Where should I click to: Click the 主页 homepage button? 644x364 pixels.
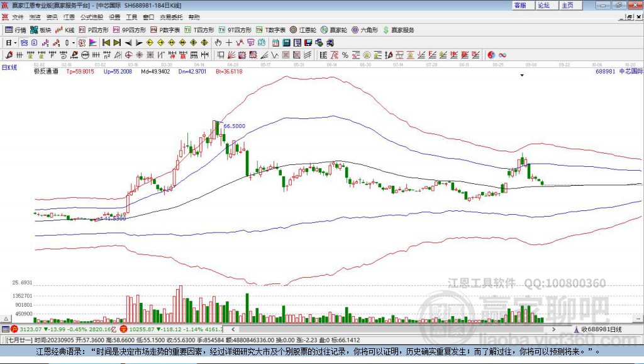tap(571, 5)
